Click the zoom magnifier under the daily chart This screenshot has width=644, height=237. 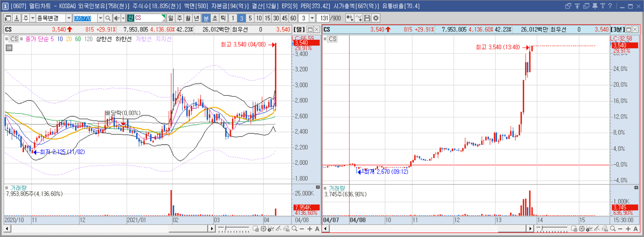pos(295,229)
